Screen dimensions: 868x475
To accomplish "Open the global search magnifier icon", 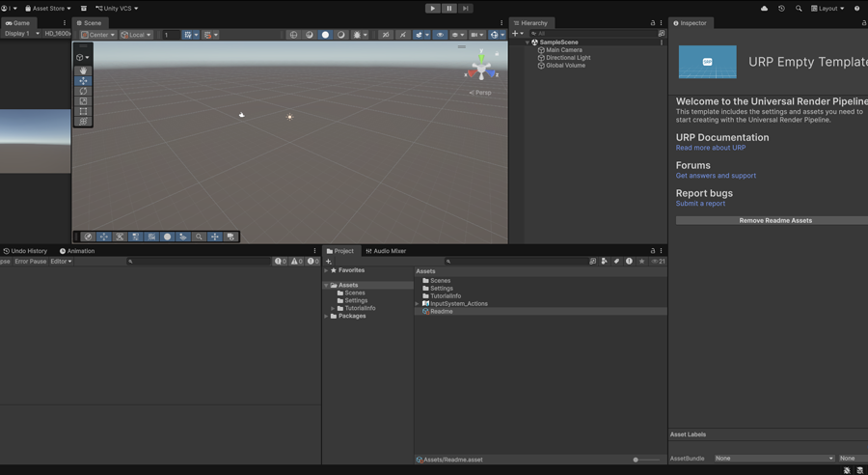I will coord(799,9).
